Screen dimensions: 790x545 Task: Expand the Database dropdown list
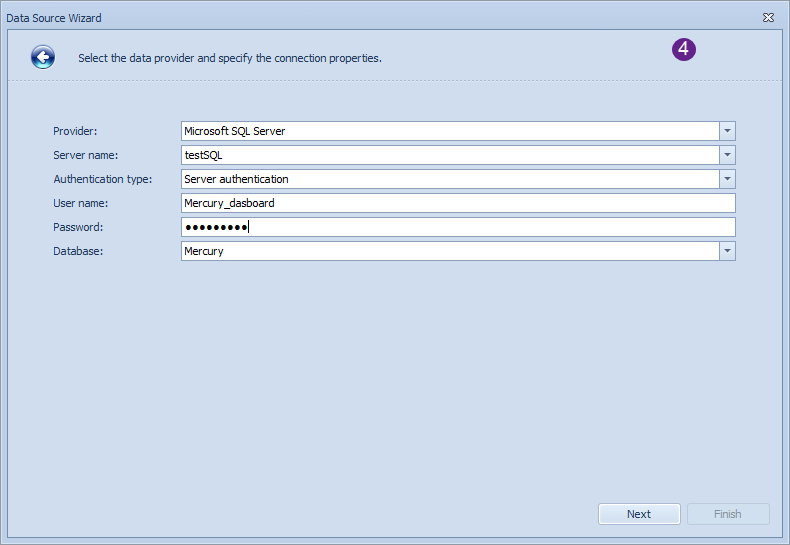(727, 251)
